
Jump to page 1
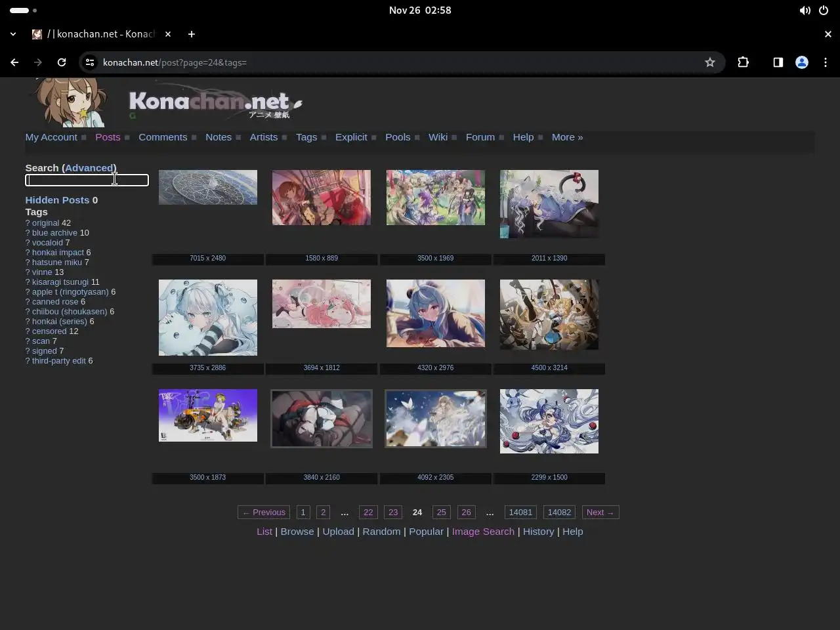coord(303,513)
